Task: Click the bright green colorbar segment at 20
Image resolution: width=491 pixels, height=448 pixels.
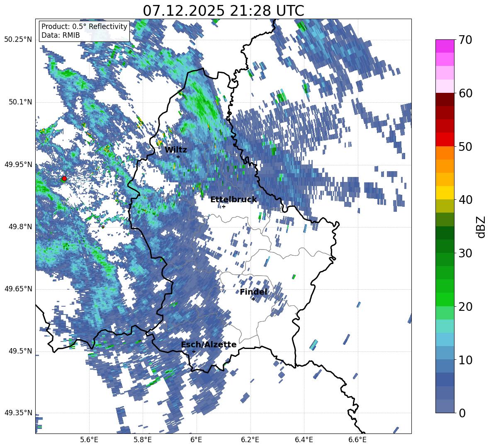Action: 445,299
